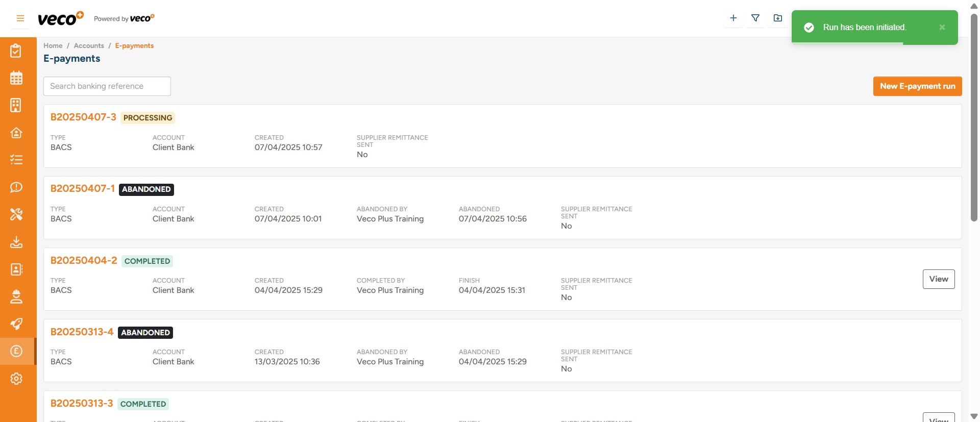Open the house properties sidebar icon

click(16, 133)
